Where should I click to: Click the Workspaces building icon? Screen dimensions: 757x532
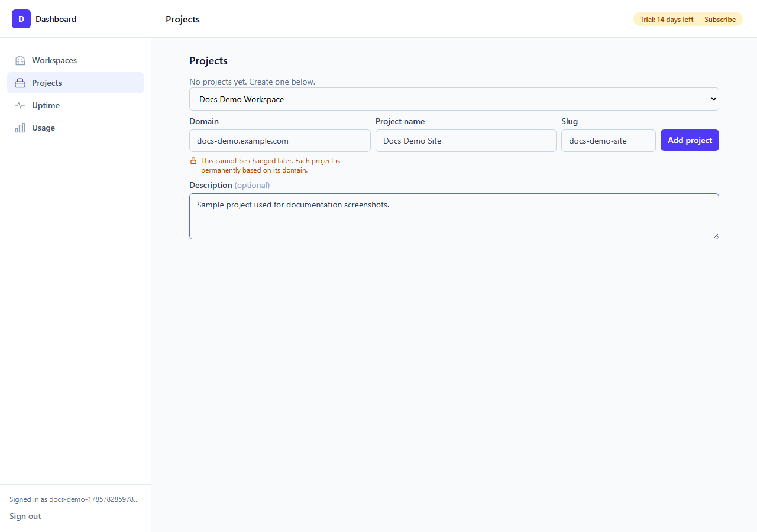coord(20,60)
